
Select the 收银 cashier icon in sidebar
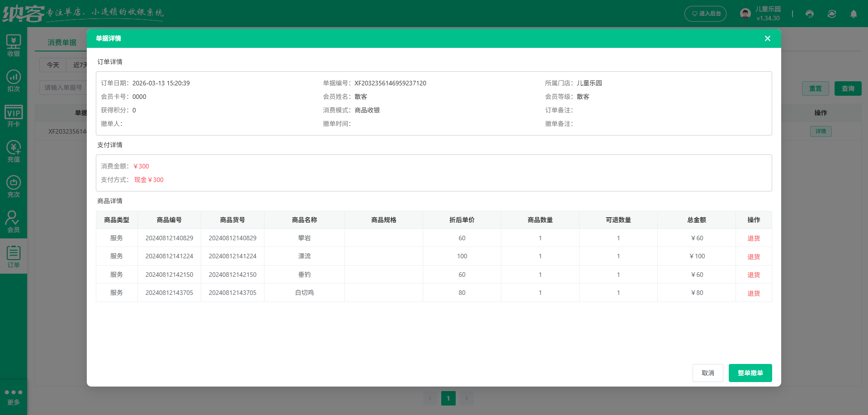pos(14,44)
